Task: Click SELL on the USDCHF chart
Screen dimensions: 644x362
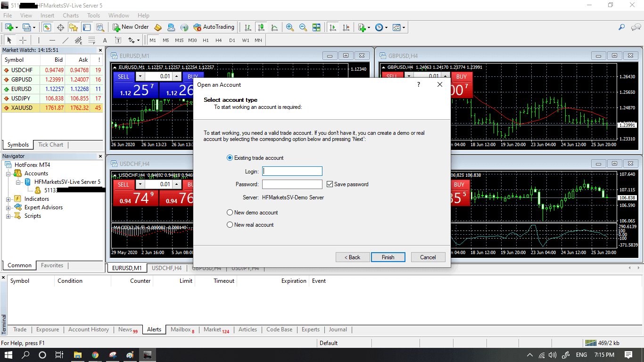Action: tap(124, 184)
